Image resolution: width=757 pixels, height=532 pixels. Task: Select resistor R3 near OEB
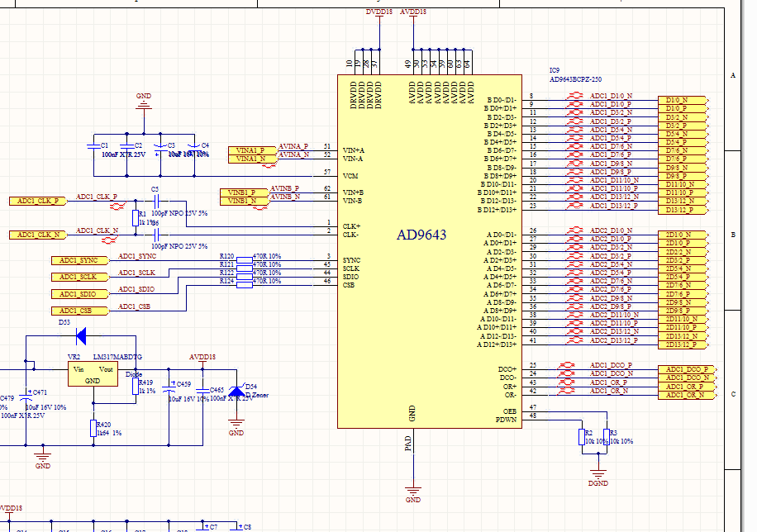[607, 437]
